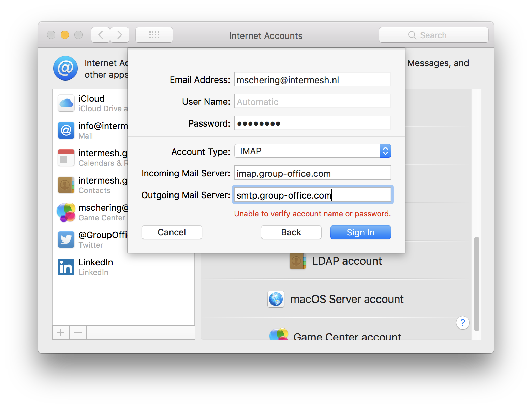This screenshot has width=532, height=408.
Task: Click the Twitter bird icon
Action: [66, 239]
